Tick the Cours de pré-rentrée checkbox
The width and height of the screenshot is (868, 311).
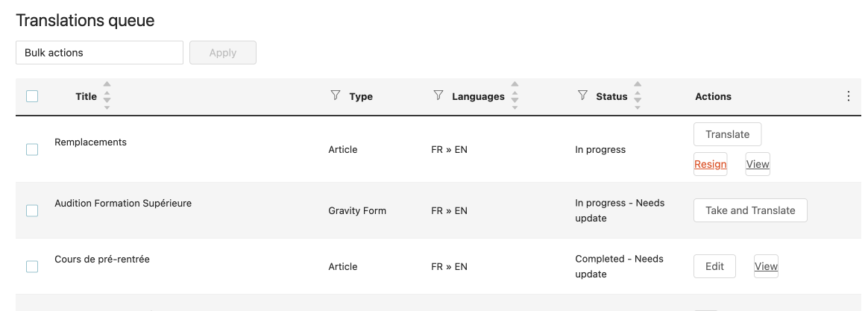[32, 267]
